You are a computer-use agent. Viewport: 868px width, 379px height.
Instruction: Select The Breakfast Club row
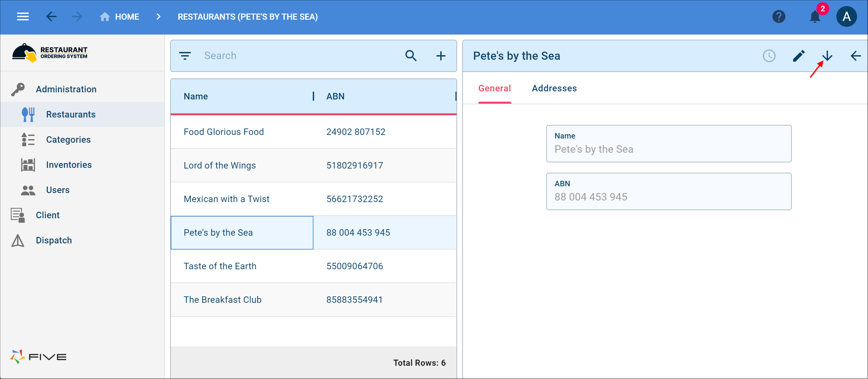pos(313,300)
